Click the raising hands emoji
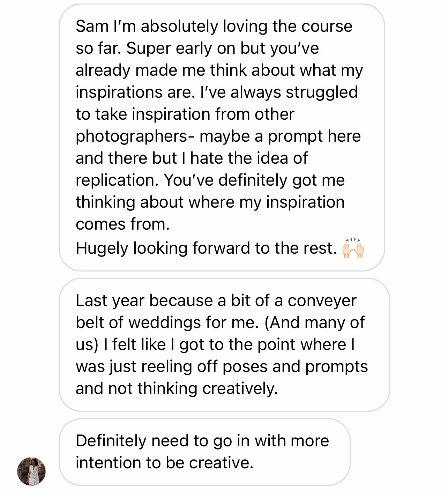This screenshot has height=491, width=448. click(353, 248)
